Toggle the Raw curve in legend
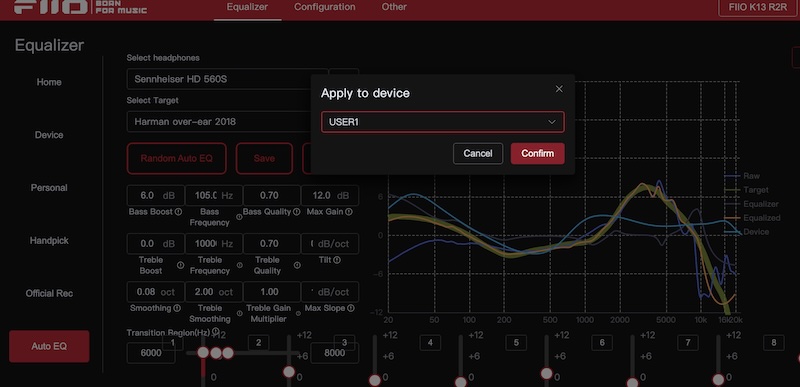 tap(742, 175)
